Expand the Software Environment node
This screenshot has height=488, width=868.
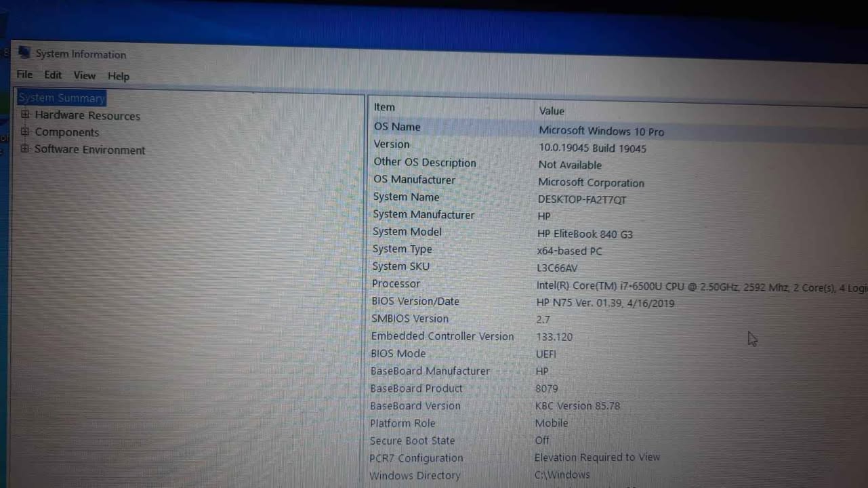25,148
